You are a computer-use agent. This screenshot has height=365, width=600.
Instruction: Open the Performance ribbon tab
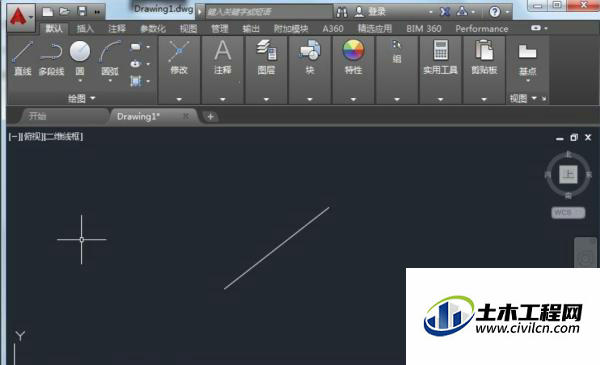coord(482,29)
